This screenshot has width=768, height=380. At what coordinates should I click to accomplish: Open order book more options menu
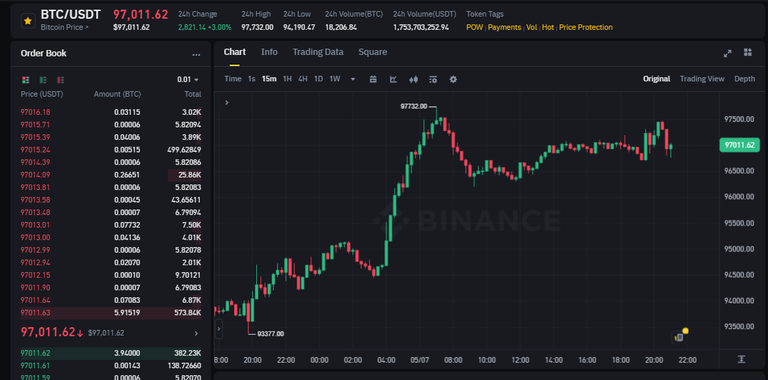click(196, 54)
